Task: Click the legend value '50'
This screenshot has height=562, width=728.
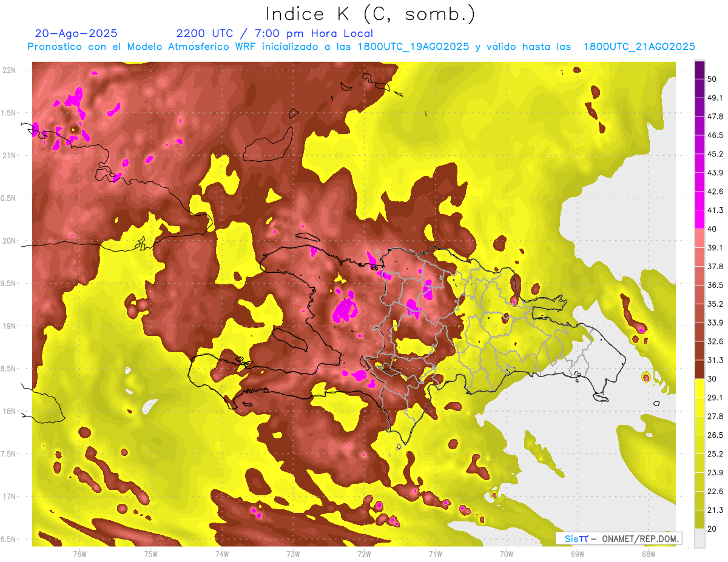Action: pyautogui.click(x=712, y=79)
